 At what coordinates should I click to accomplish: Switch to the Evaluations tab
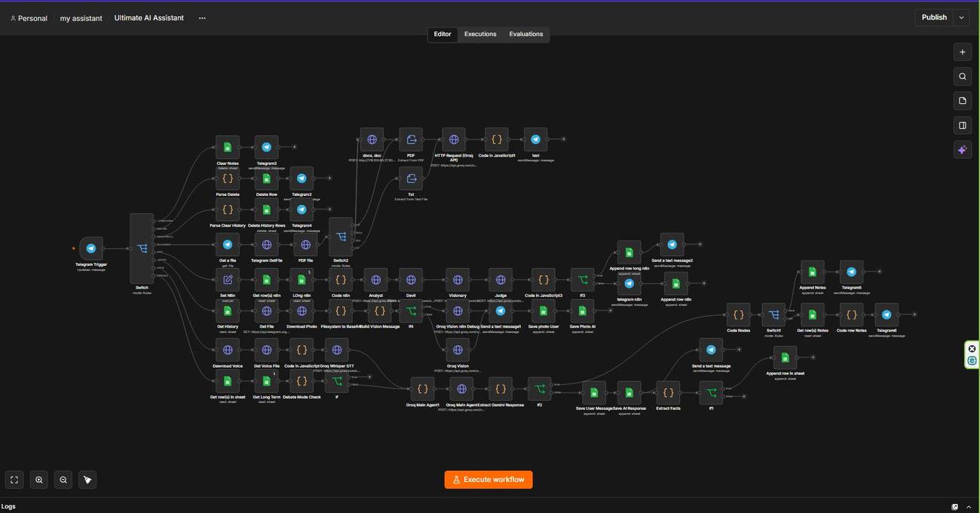click(x=526, y=35)
